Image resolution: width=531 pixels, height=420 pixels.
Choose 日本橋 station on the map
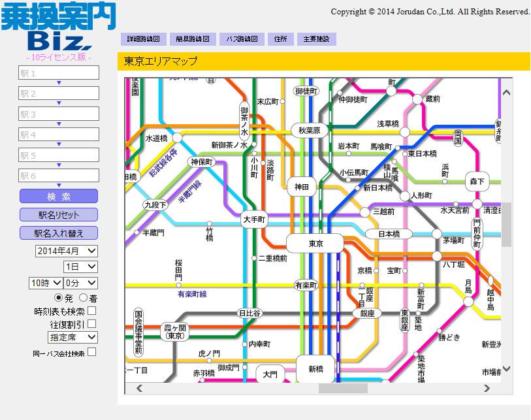(x=388, y=234)
